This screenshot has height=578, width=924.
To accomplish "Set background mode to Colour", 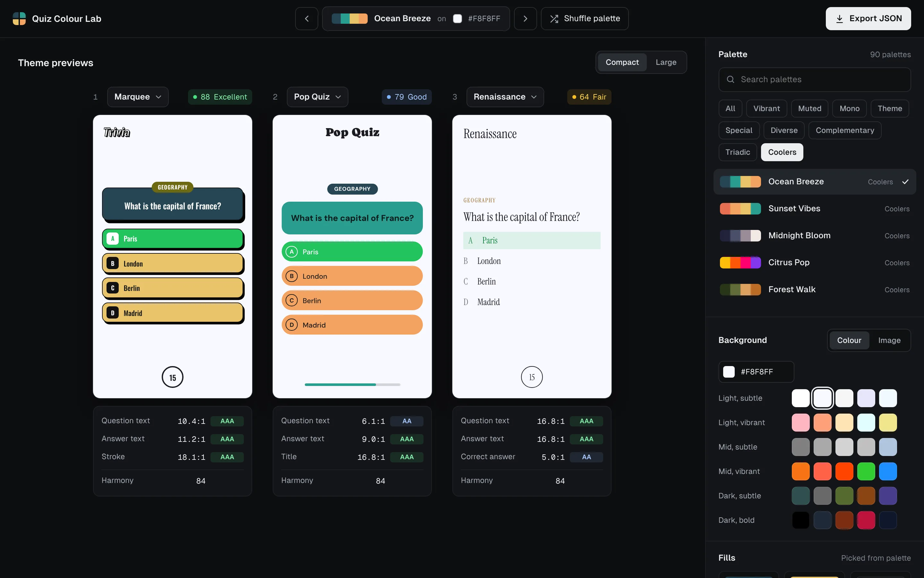I will click(x=849, y=340).
